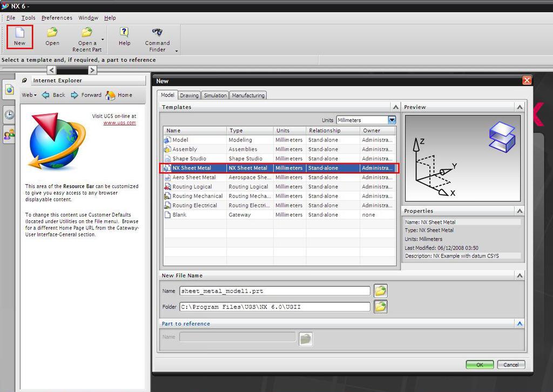Click resource bar right scroll arrow

pos(92,70)
